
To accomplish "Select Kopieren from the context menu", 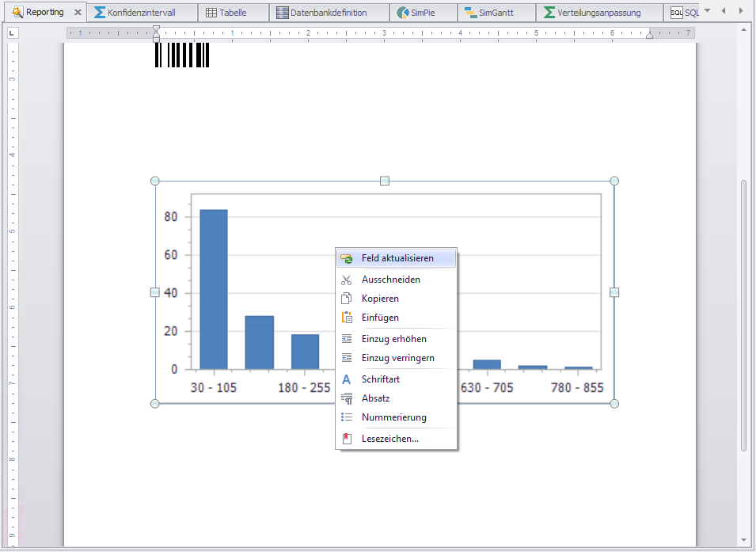I will [396, 299].
